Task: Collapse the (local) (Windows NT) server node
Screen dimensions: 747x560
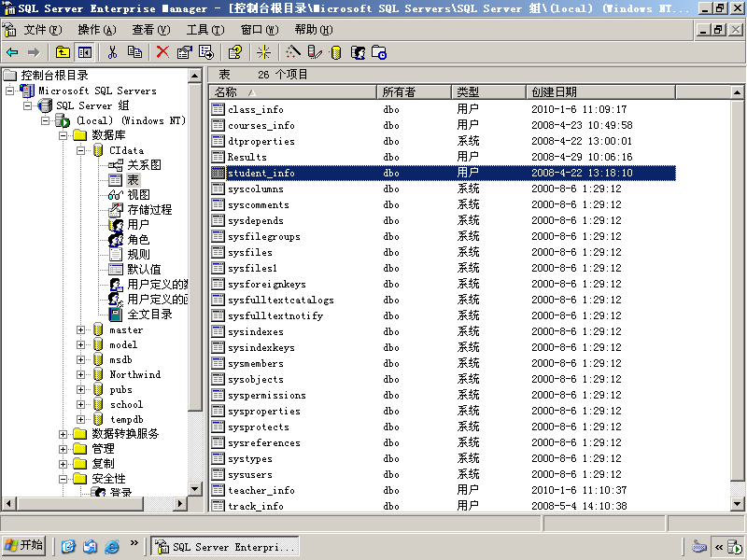Action: tap(45, 120)
